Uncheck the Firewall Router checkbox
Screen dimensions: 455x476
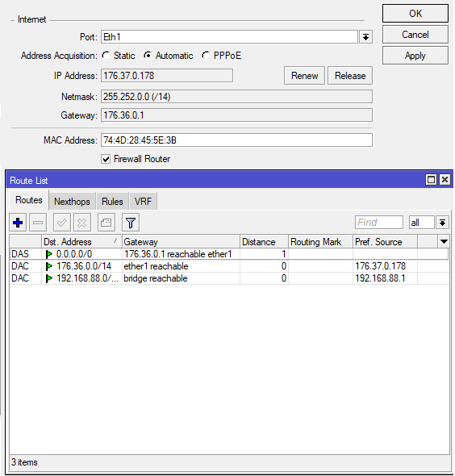pos(106,159)
